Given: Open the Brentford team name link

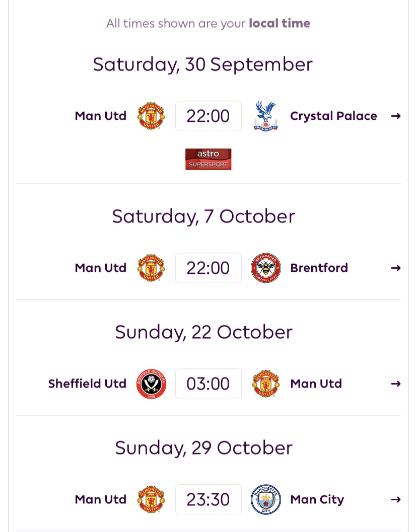Looking at the screenshot, I should (x=319, y=268).
